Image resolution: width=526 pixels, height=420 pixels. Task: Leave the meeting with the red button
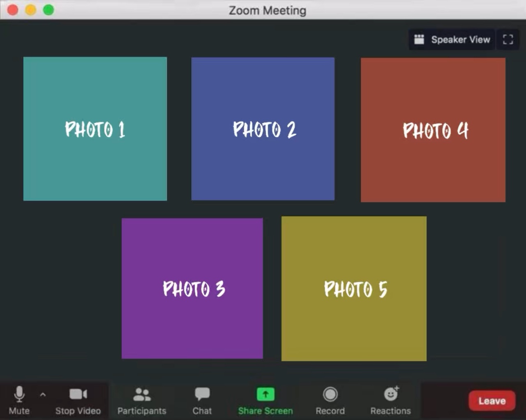491,401
